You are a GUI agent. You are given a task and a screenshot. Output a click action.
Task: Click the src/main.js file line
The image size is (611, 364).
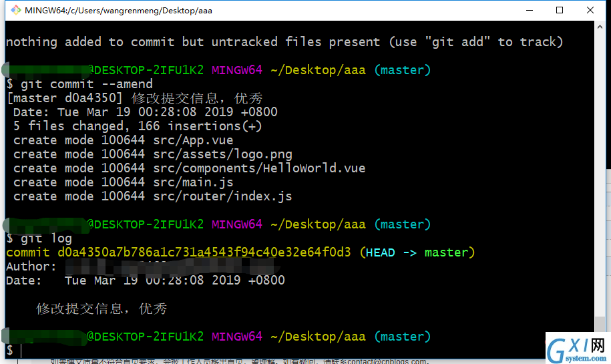coord(123,182)
